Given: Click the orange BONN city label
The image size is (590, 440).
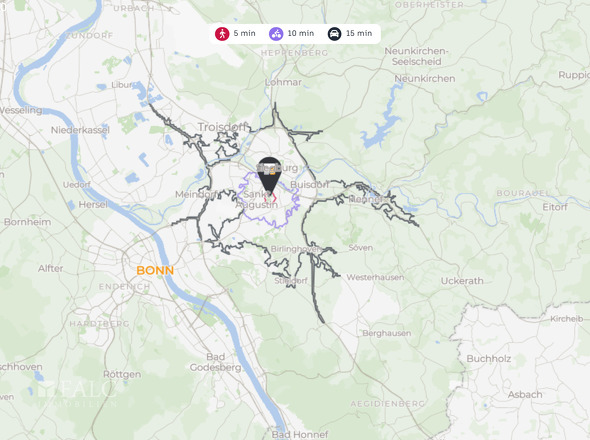Looking at the screenshot, I should [x=155, y=270].
